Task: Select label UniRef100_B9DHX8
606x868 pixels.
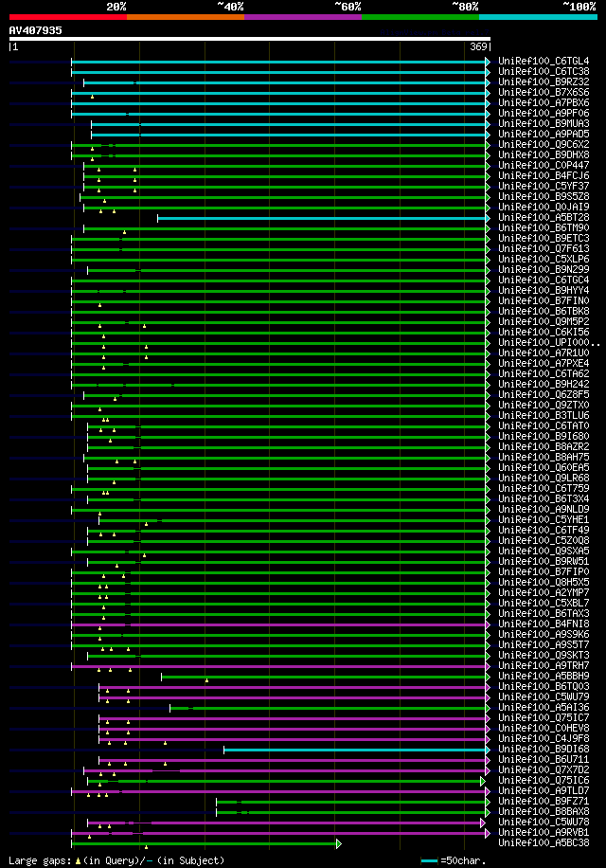Action: click(544, 155)
